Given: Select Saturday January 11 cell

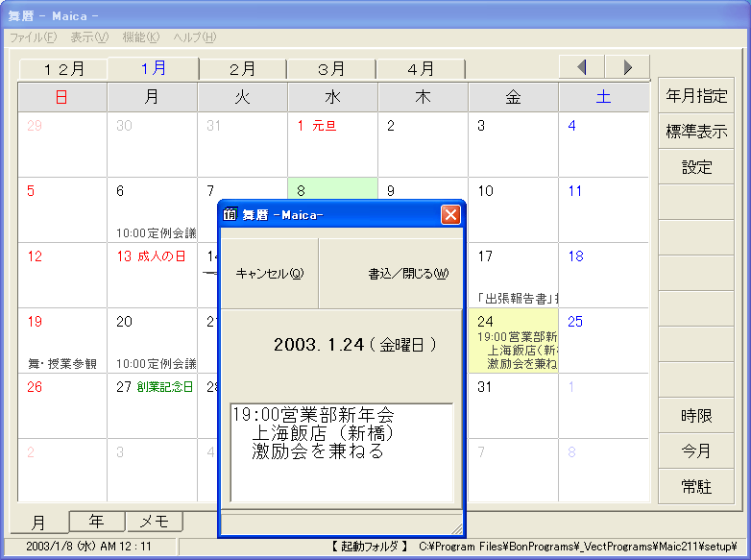Looking at the screenshot, I should pyautogui.click(x=603, y=209).
